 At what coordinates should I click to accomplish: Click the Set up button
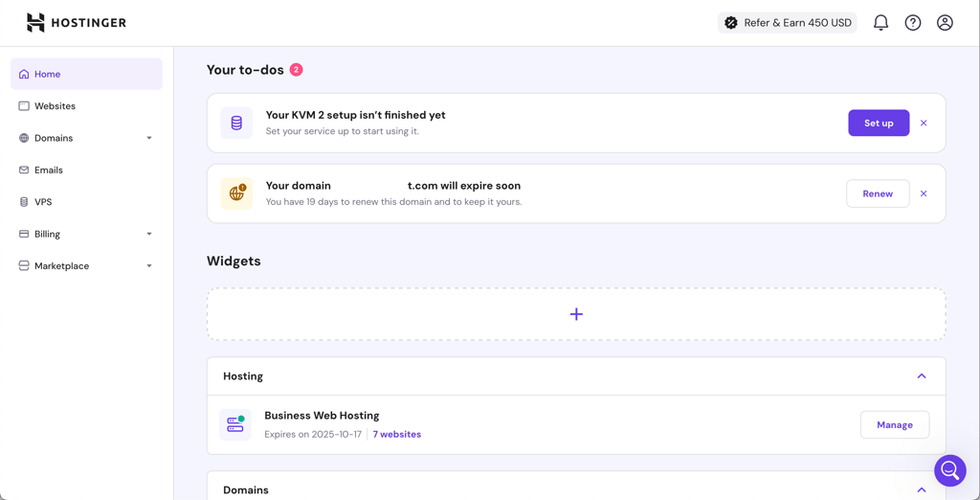(x=879, y=123)
